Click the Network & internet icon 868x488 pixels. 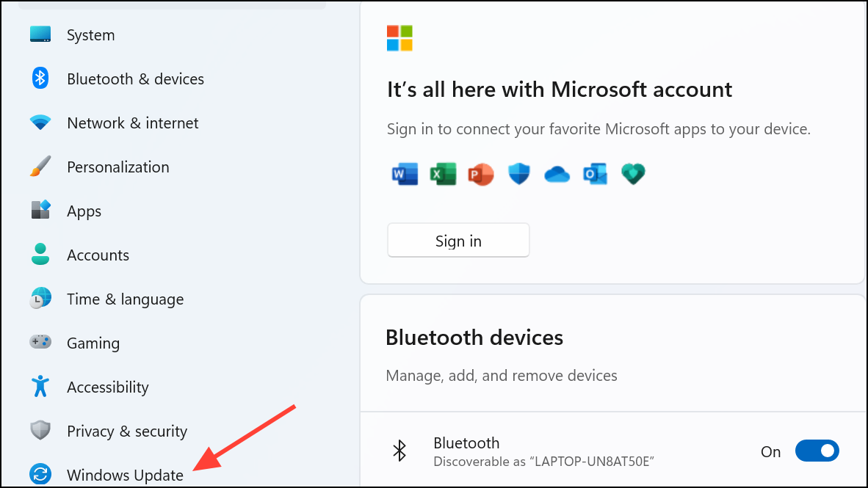[40, 123]
